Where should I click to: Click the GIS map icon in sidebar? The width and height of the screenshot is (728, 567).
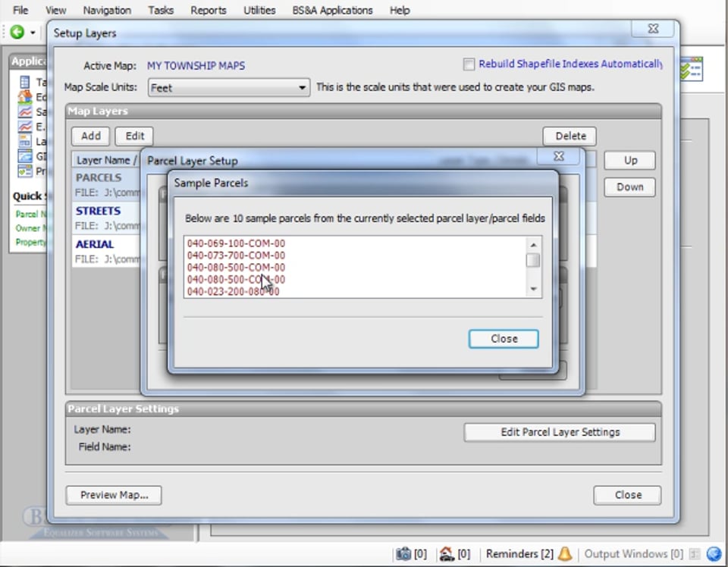click(x=24, y=156)
